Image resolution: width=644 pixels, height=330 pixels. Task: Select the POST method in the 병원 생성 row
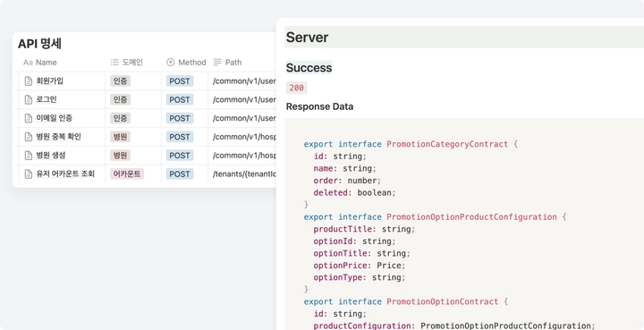click(180, 156)
